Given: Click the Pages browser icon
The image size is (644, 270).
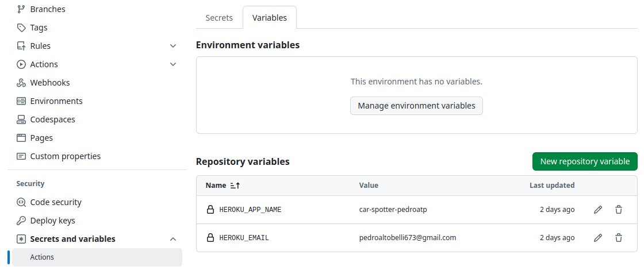Looking at the screenshot, I should (21, 138).
